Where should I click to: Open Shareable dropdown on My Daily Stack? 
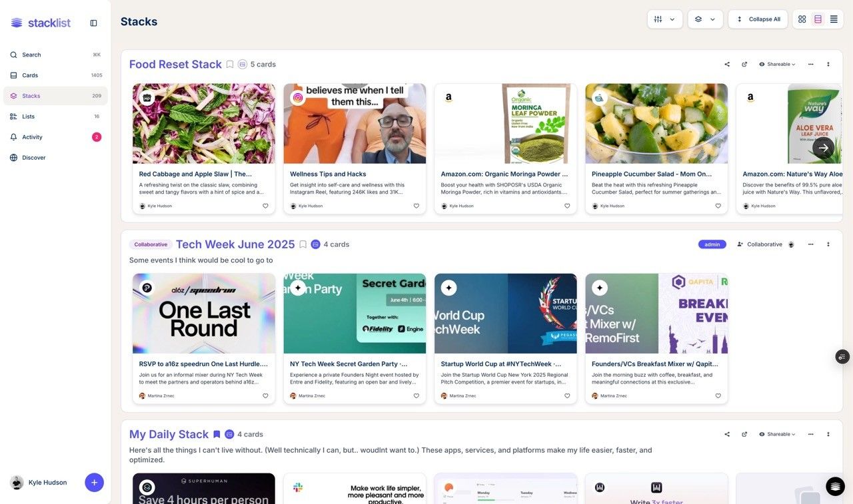[x=777, y=434]
